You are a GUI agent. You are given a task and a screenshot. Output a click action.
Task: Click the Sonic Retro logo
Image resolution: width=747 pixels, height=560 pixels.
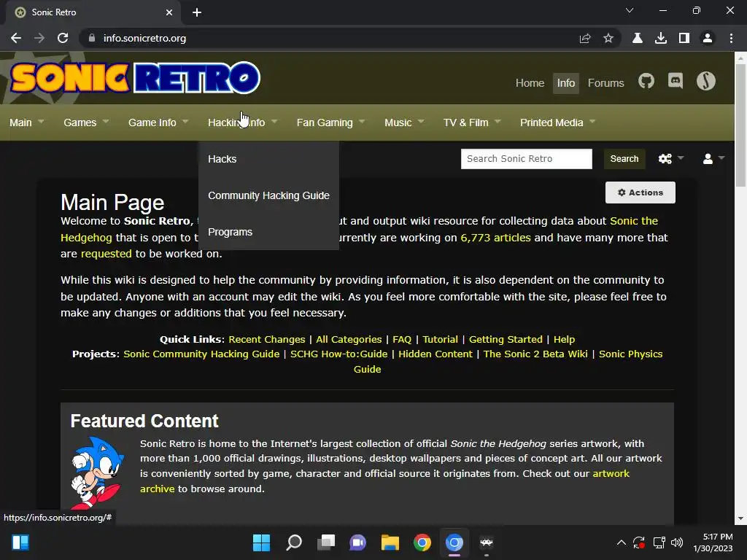coord(135,77)
